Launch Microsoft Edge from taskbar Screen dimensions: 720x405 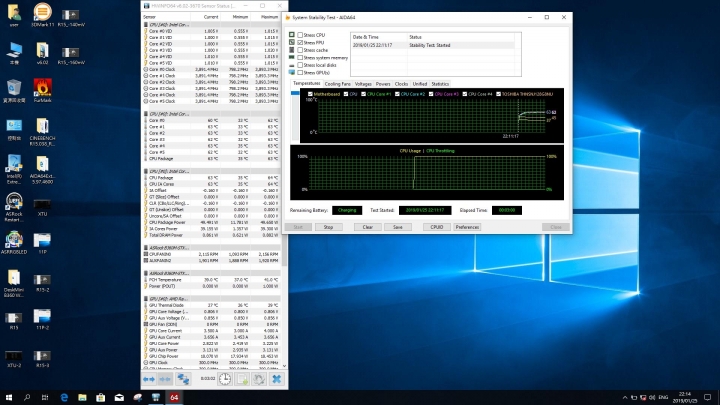point(64,398)
